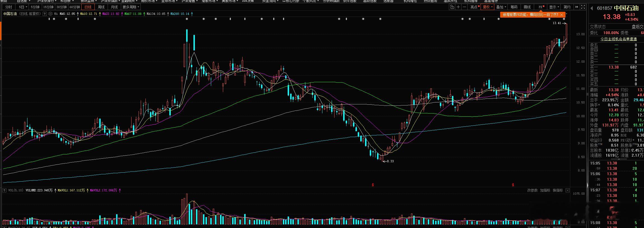644x228 pixels.
Task: Toggle 筹码 chip distribution view
Action: point(514,7)
